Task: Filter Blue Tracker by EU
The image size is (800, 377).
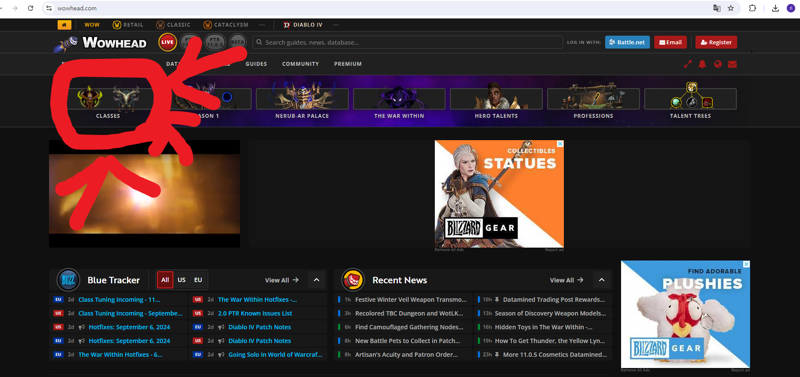Action: (198, 280)
